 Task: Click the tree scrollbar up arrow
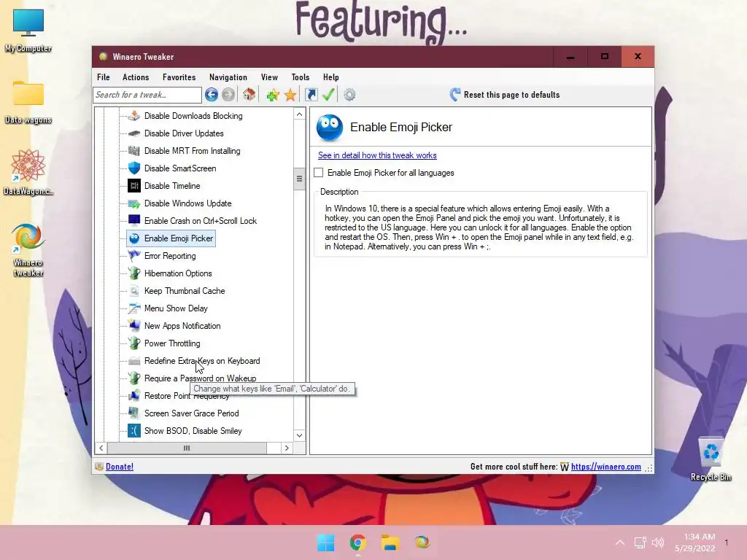pos(299,114)
